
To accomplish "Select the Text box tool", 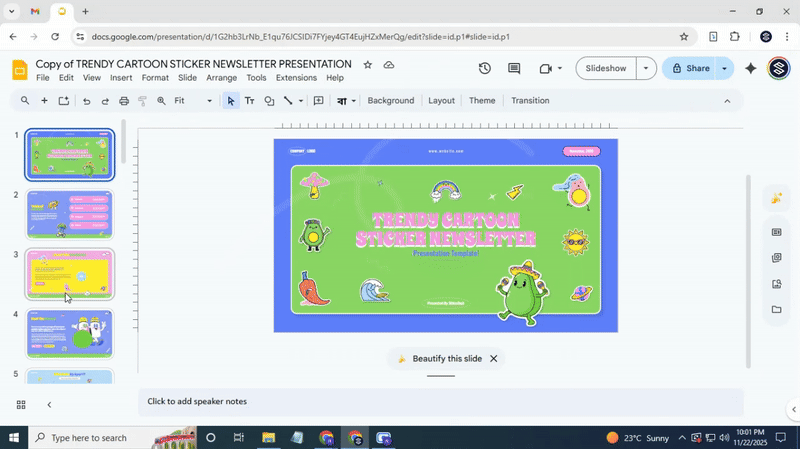I will pos(250,101).
